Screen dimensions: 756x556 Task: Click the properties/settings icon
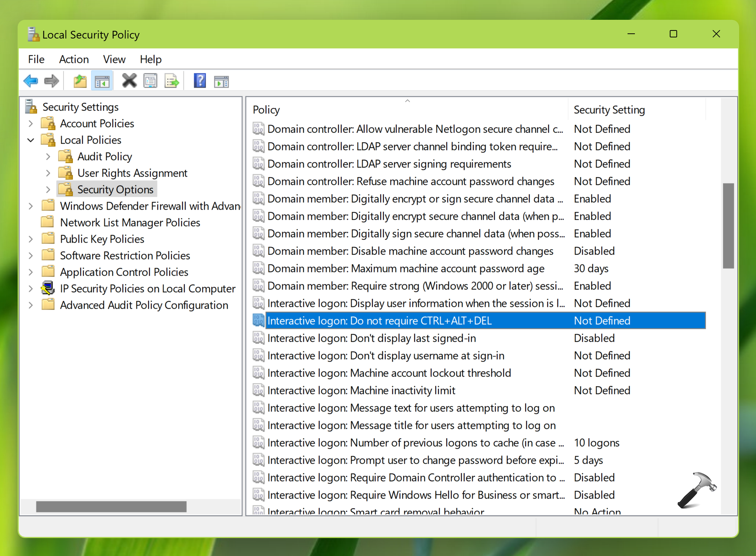152,81
